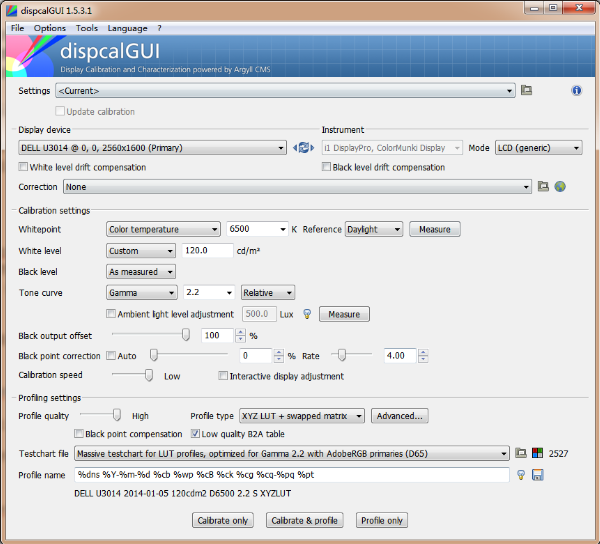Image resolution: width=600 pixels, height=544 pixels.
Task: Click the globe icon next to Correction
Action: click(x=560, y=187)
